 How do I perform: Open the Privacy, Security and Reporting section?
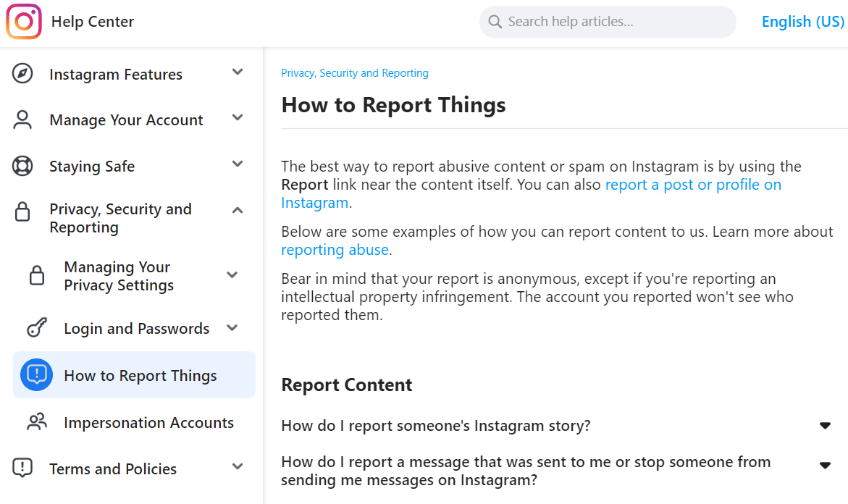pos(121,218)
